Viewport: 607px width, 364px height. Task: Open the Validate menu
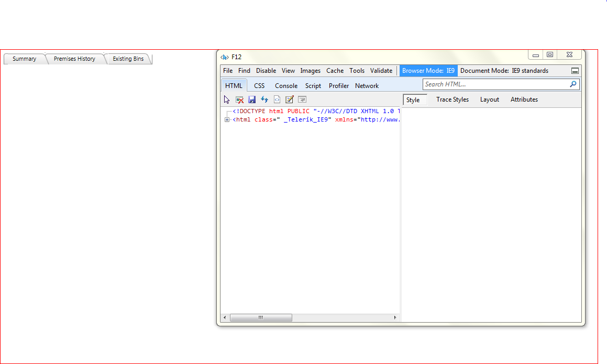[x=381, y=71]
